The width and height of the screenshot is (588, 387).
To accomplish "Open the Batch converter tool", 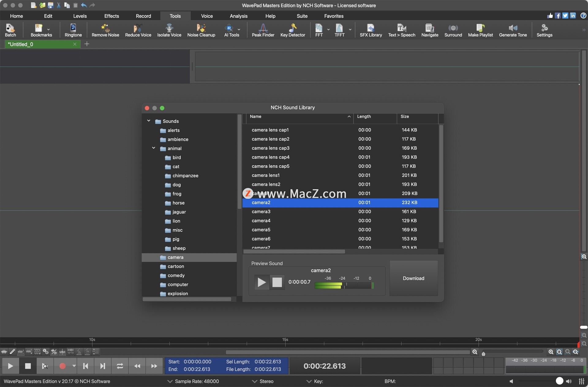I will click(x=10, y=30).
